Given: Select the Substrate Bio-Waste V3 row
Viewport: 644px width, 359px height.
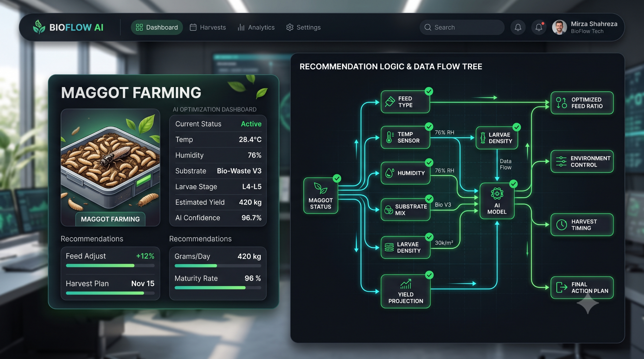Looking at the screenshot, I should pyautogui.click(x=218, y=171).
